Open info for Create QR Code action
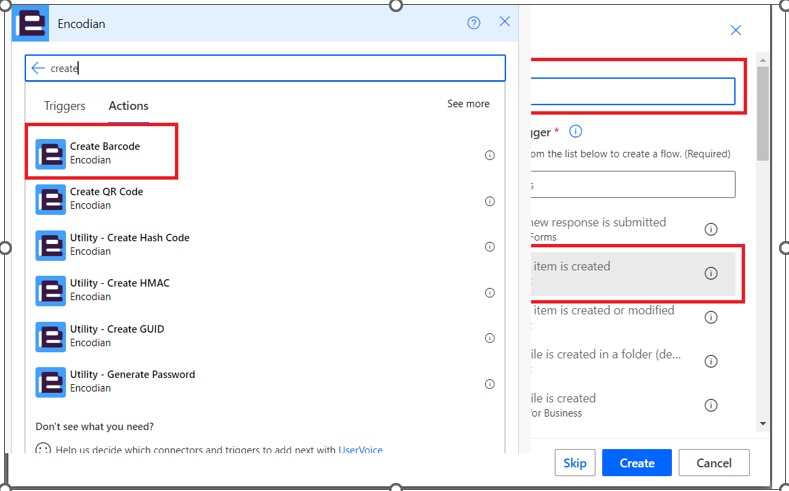 tap(490, 201)
